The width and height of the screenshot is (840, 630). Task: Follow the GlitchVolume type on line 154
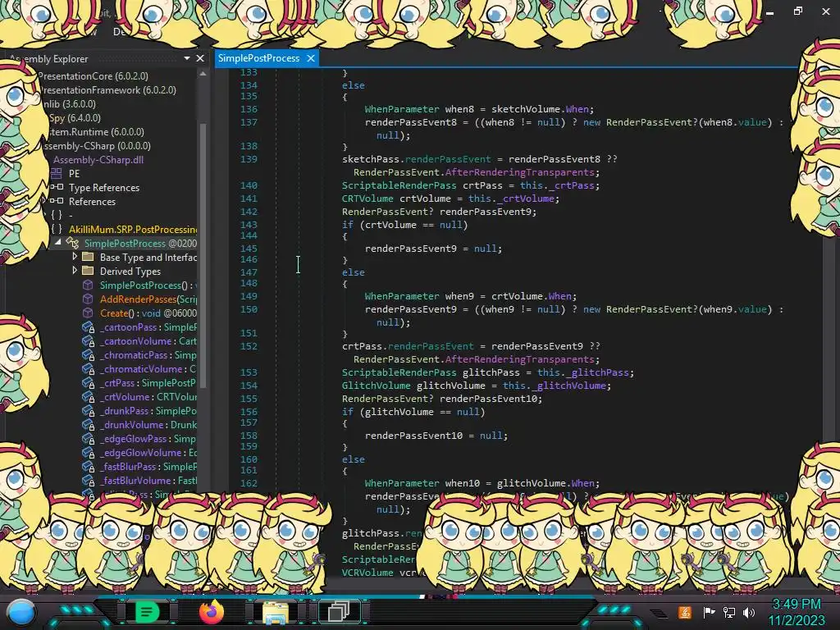[x=376, y=386]
